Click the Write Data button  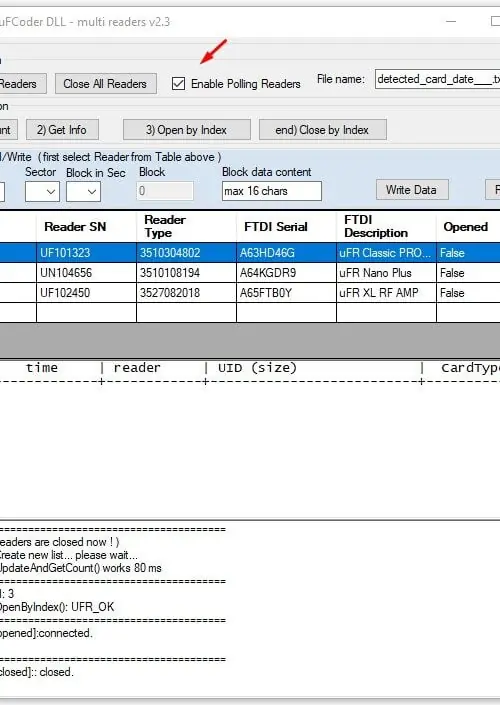pos(412,190)
